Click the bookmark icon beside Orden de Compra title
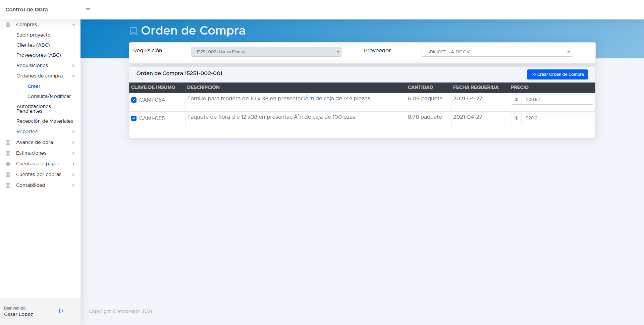Image resolution: width=644 pixels, height=325 pixels. click(133, 31)
